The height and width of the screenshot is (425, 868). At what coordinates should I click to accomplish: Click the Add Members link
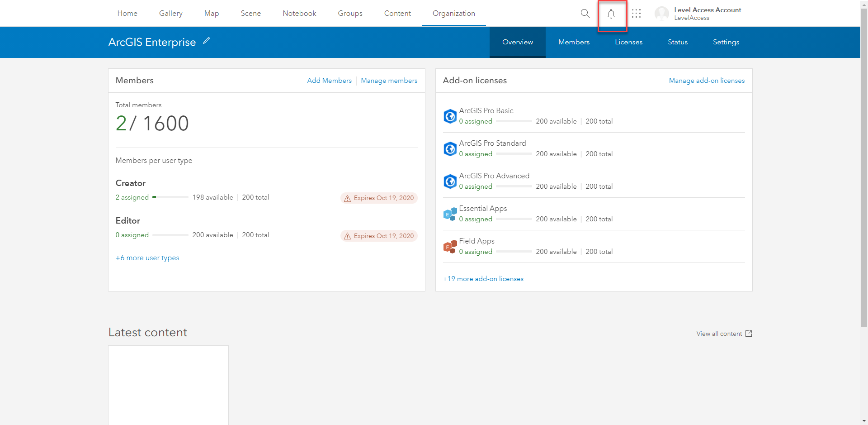tap(330, 81)
